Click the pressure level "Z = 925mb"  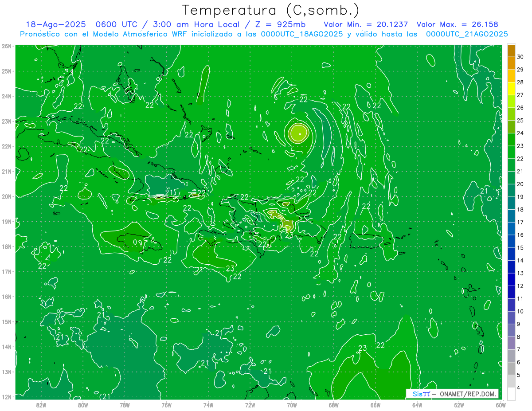tap(282, 24)
